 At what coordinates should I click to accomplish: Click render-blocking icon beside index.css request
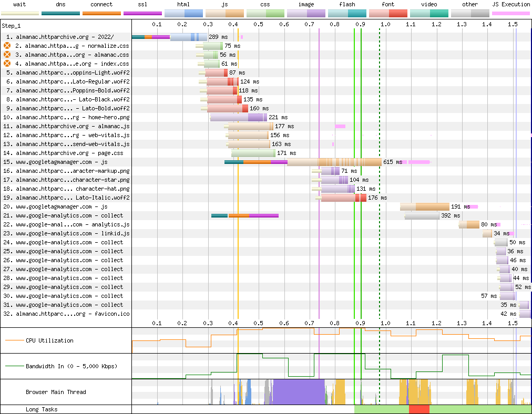[x=7, y=64]
